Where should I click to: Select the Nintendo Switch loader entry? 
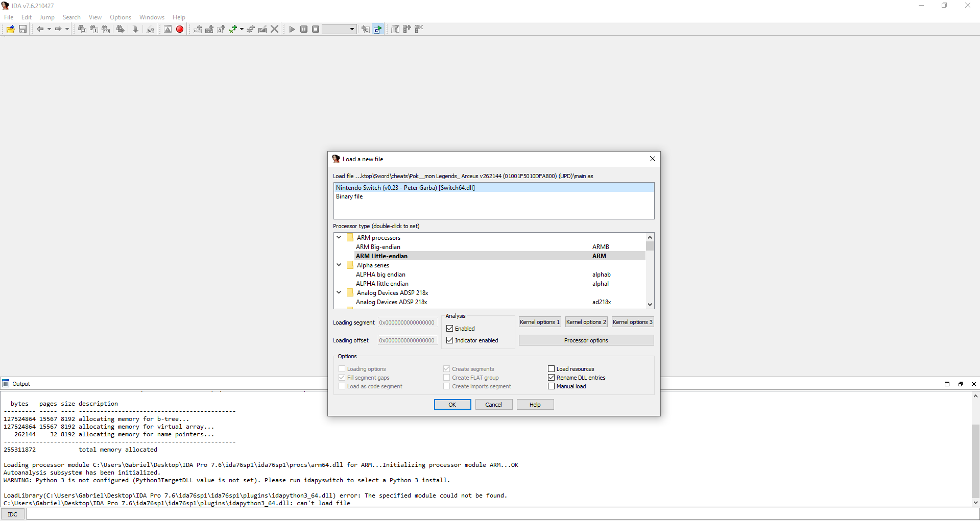tap(494, 188)
